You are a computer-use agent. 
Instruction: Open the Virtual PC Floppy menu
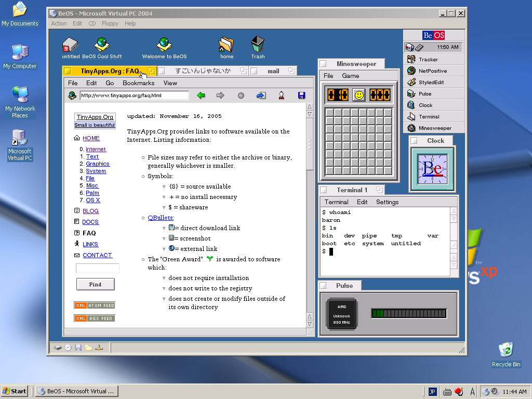point(110,23)
